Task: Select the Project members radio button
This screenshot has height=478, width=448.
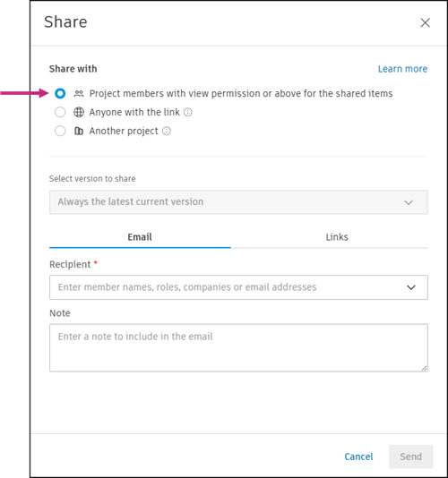Action: (x=60, y=93)
